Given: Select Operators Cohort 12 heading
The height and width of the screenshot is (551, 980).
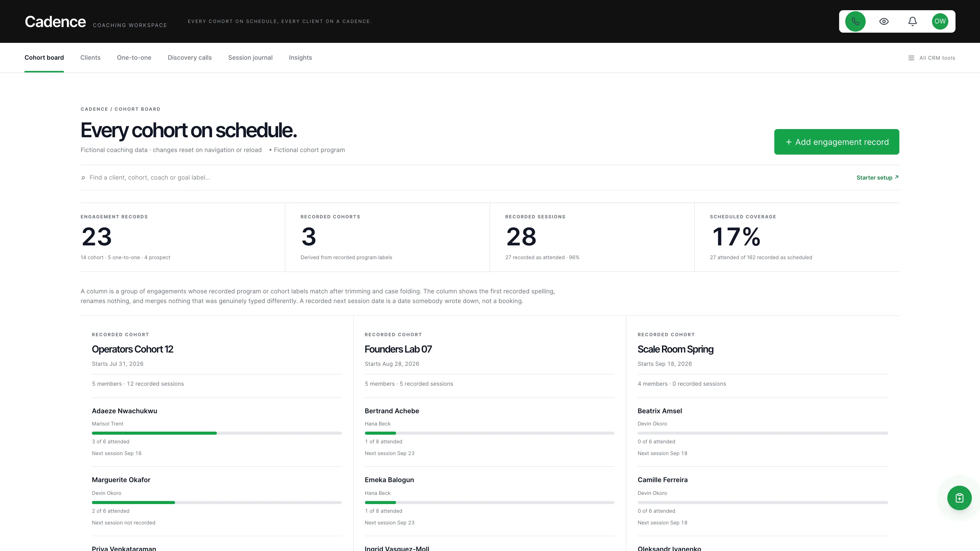Looking at the screenshot, I should click(x=132, y=349).
